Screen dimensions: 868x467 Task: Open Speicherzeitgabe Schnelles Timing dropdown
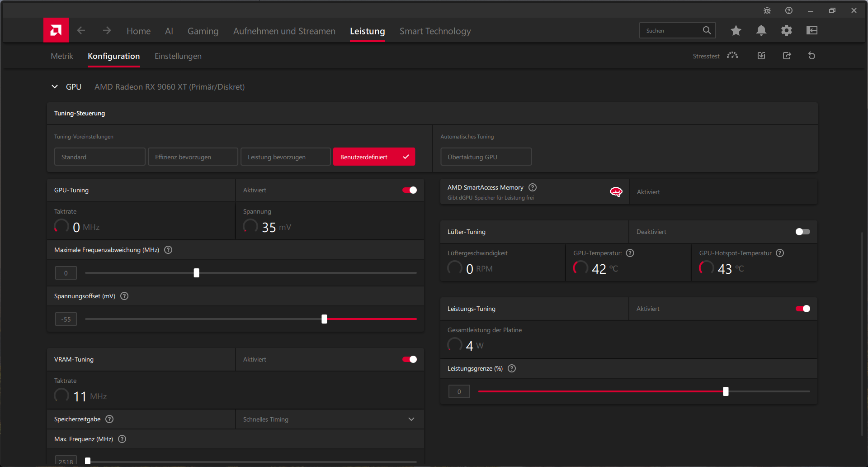click(x=330, y=419)
